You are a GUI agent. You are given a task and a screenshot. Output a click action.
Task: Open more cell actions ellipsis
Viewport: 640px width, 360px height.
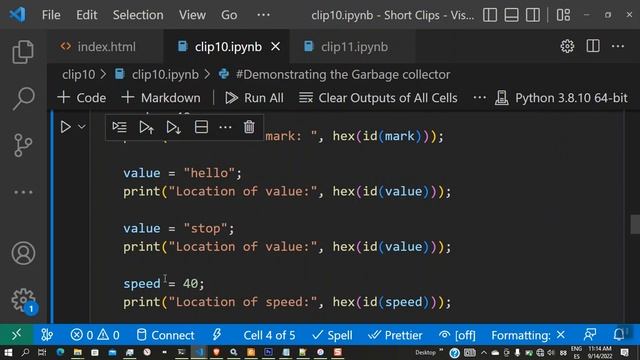click(x=225, y=127)
